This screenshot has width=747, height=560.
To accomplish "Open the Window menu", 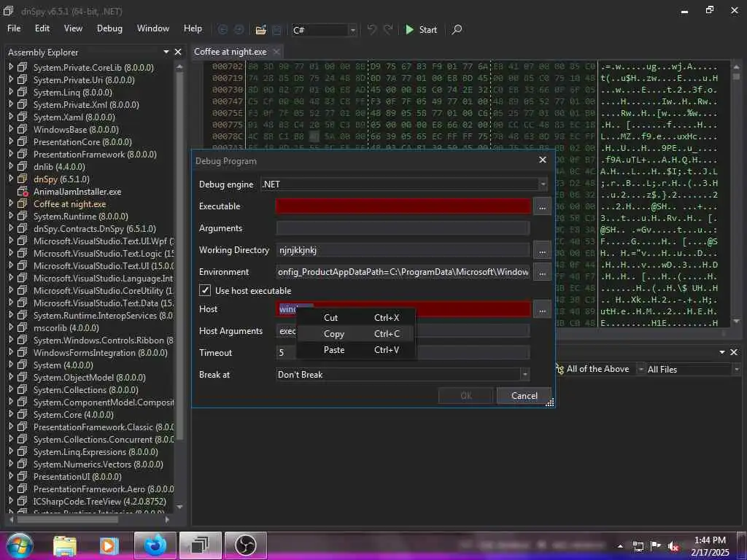I will [153, 28].
